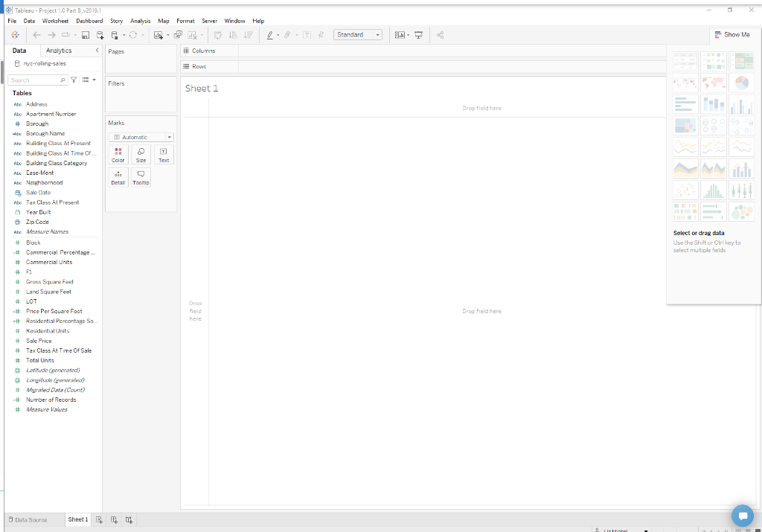Click the Show/Hide Cards icon
The height and width of the screenshot is (532, 762).
click(x=400, y=35)
